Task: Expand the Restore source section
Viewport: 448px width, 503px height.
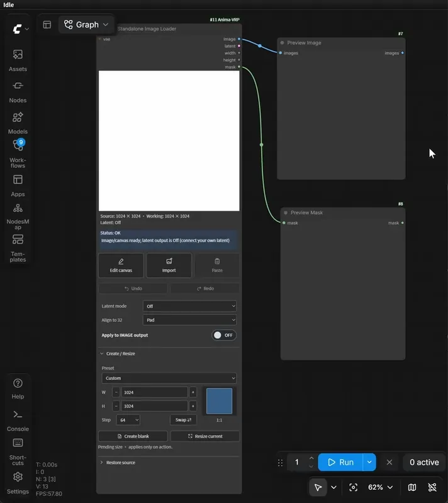Action: (118, 463)
